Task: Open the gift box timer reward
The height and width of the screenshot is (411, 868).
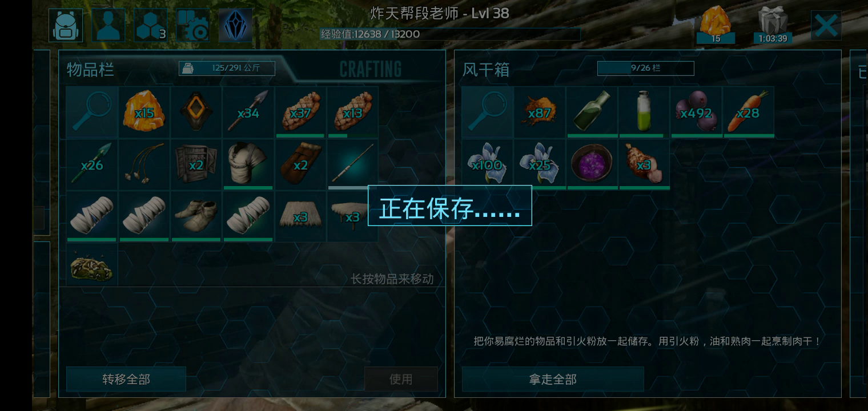Action: (x=773, y=25)
